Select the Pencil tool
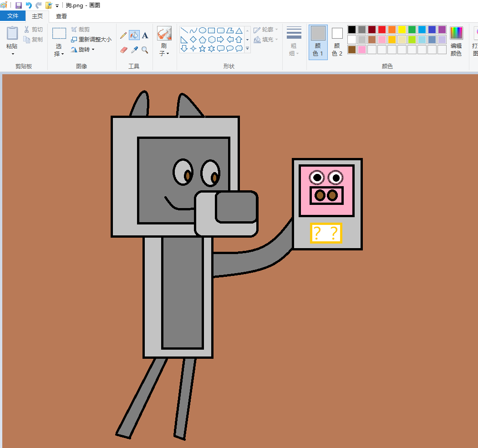 coord(123,36)
